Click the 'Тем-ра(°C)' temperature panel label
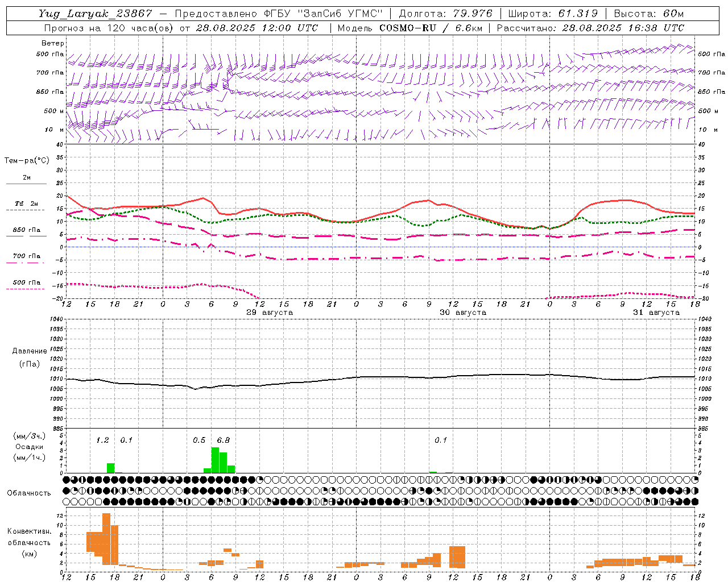The height and width of the screenshot is (582, 728). (x=27, y=161)
